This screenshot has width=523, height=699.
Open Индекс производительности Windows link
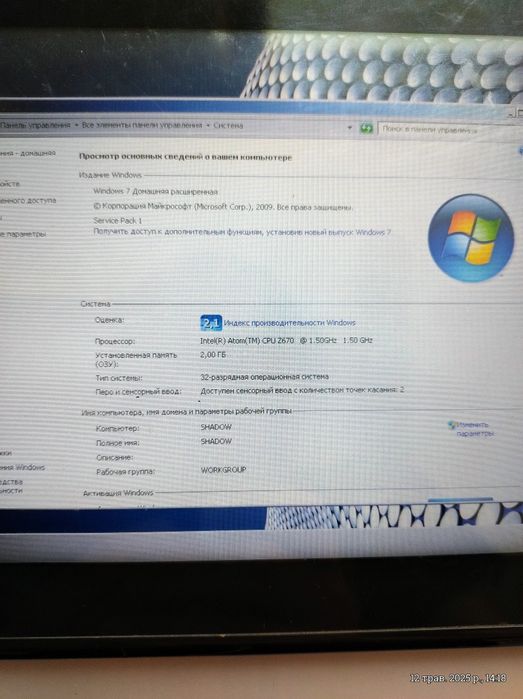click(290, 323)
